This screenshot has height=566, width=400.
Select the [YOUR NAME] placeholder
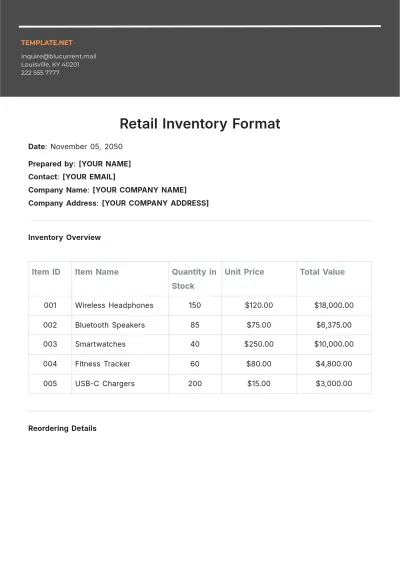[x=105, y=164]
